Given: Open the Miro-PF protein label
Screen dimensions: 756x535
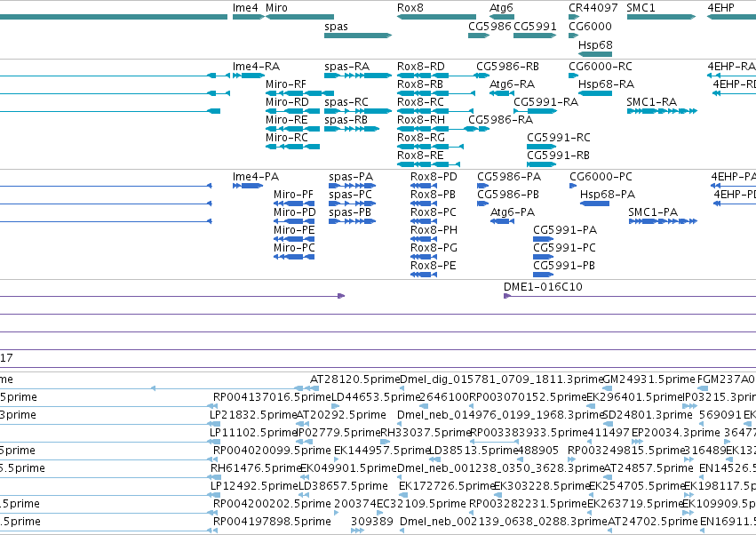Looking at the screenshot, I should pos(293,195).
